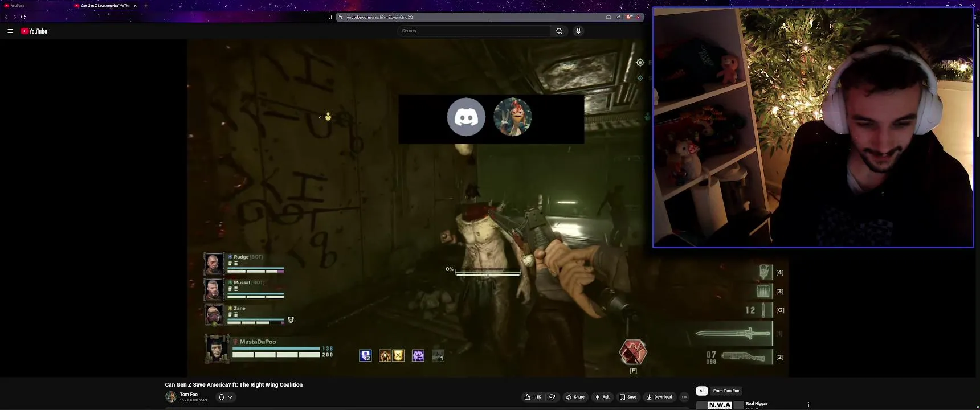Click into the YouTube search box
980x410 pixels.
[x=473, y=31]
